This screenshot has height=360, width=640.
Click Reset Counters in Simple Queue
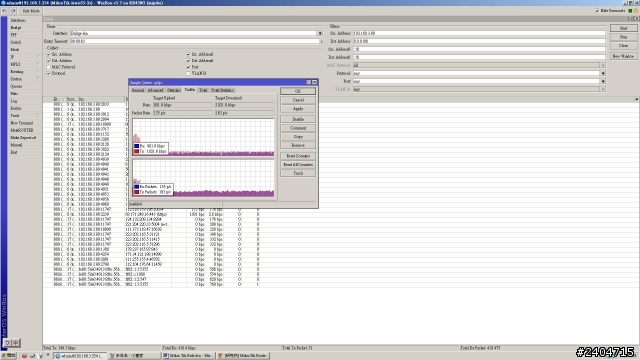[x=298, y=156]
